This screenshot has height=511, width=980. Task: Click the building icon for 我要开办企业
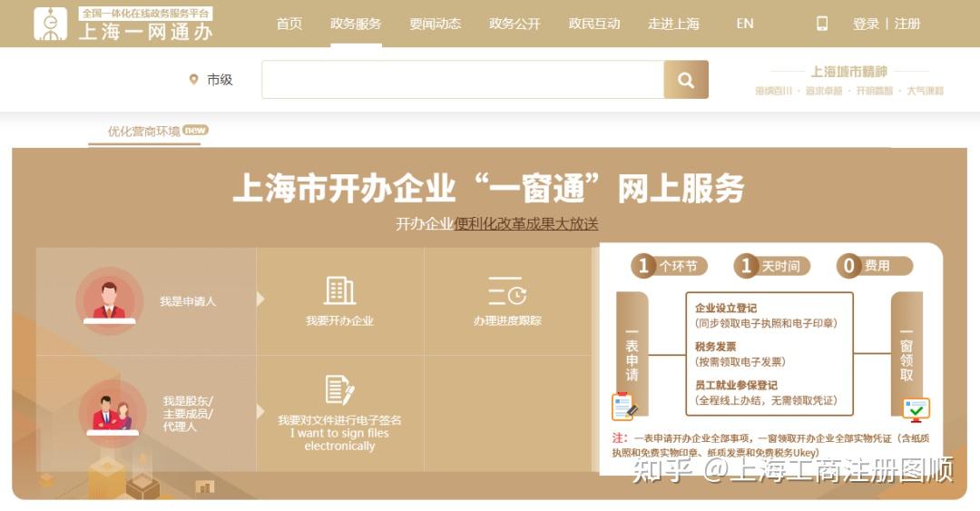pos(339,290)
